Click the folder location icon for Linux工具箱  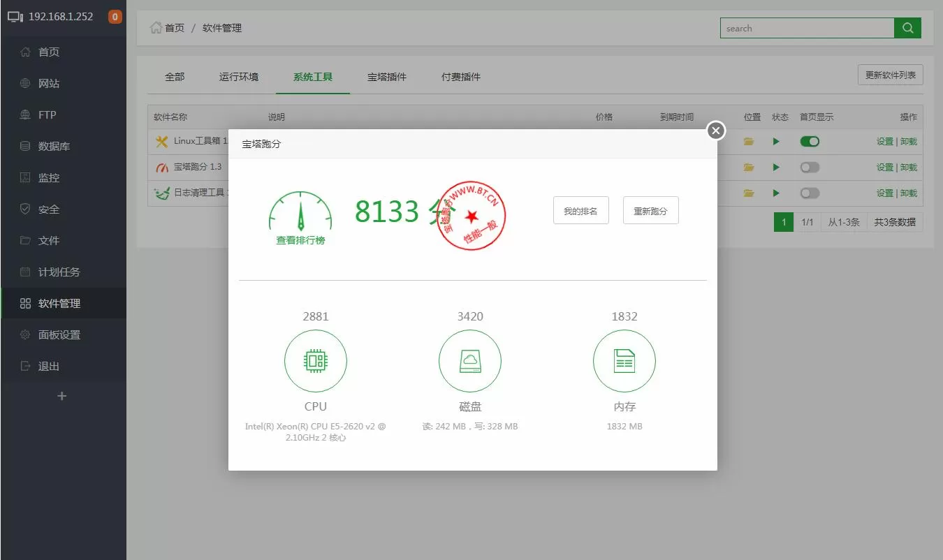(748, 141)
